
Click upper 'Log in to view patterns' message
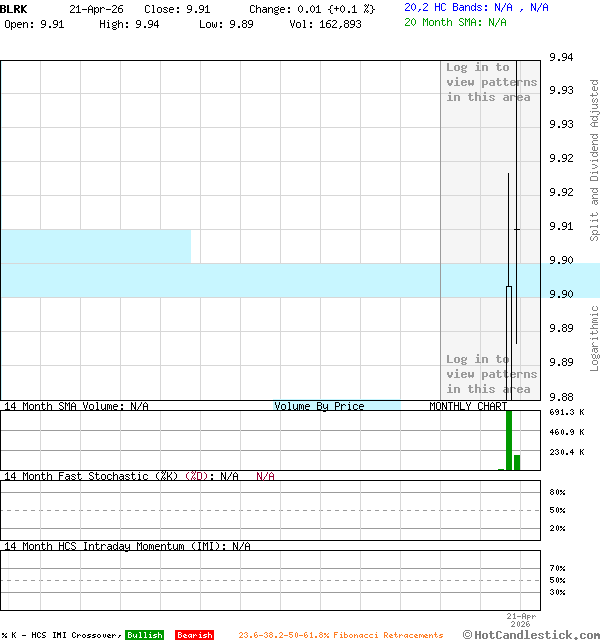point(491,82)
